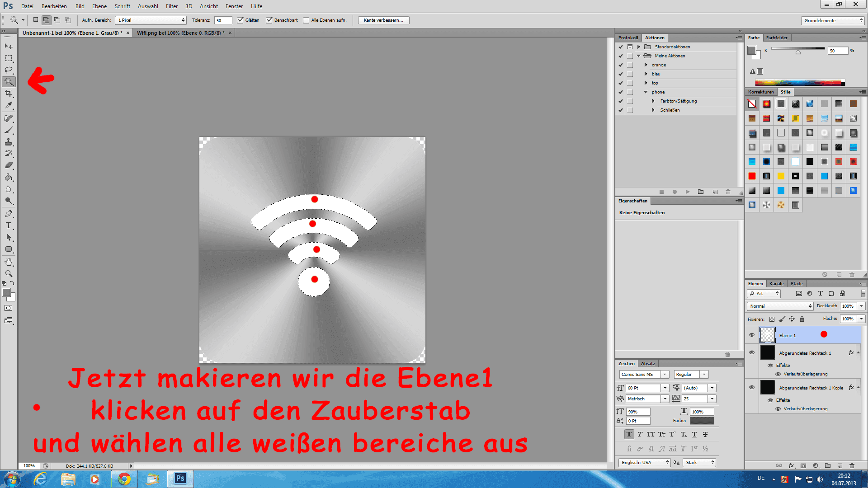Click the K slider handle in Farbe panel
The image size is (868, 488).
coord(798,52)
